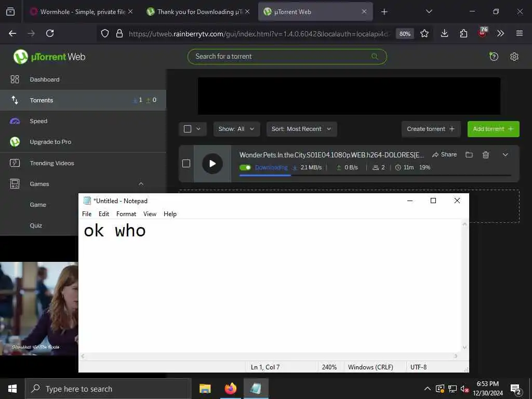Reload the page in Firefox
Screen dimensions: 532x399
tap(50, 33)
